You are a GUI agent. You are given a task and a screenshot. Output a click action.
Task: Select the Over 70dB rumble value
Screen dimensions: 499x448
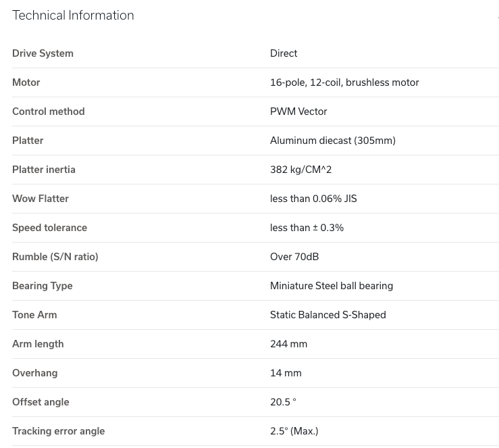294,257
